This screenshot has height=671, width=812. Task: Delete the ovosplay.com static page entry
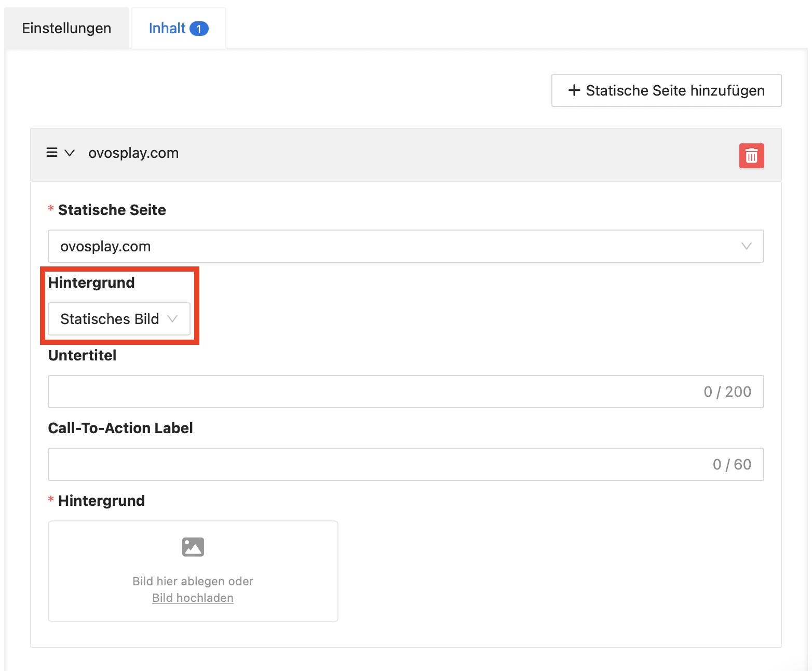(751, 155)
